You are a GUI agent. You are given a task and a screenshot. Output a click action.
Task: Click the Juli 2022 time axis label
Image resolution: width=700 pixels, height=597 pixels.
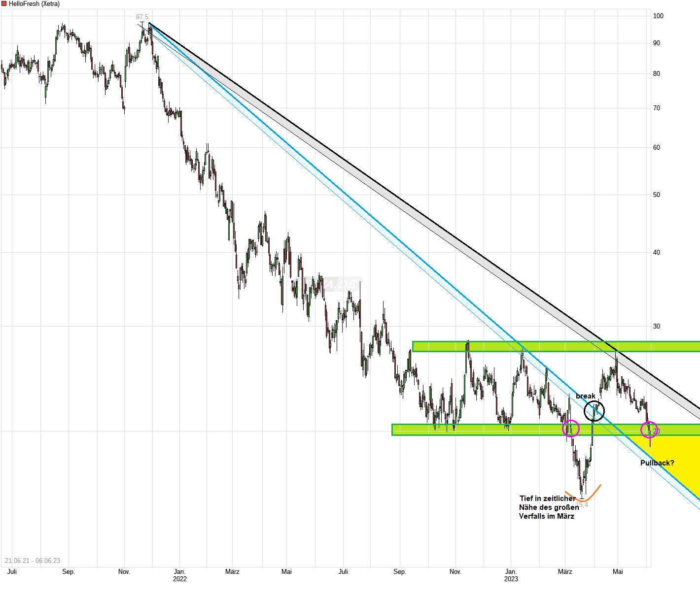[x=344, y=572]
